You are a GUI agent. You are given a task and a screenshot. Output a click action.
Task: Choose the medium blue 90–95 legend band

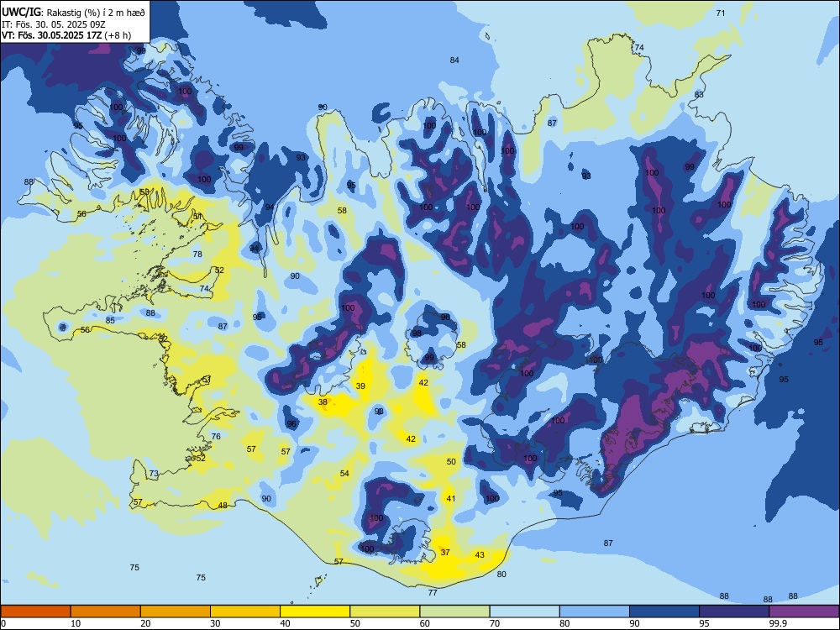(664, 612)
